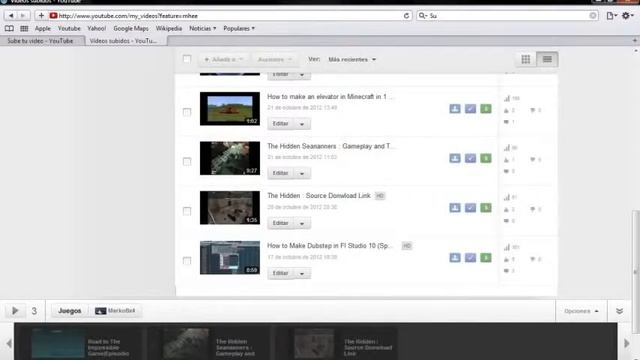Click purple checkmark icon for Dubstep FL Studio video
Viewport: 640px width, 360px height.
point(470,258)
